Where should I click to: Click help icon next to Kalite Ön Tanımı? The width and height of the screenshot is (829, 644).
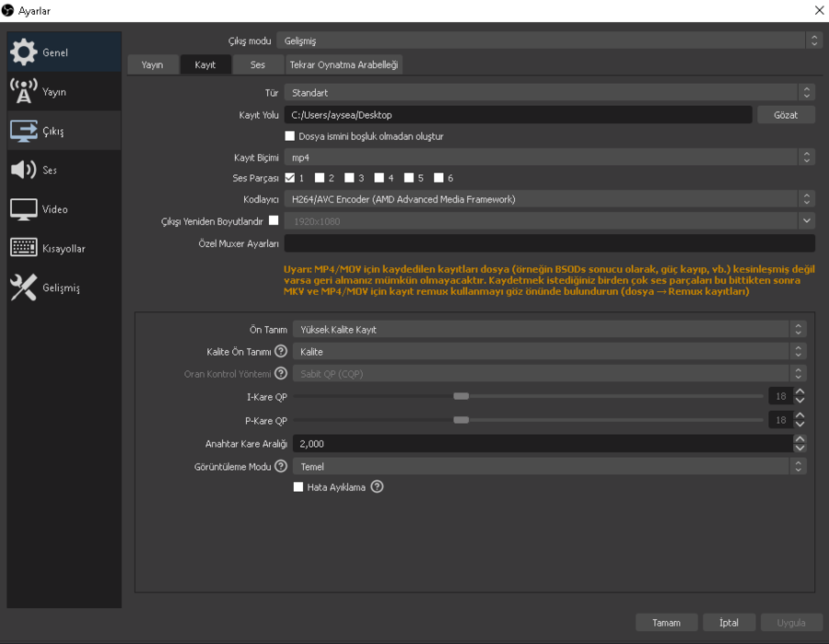click(x=281, y=351)
